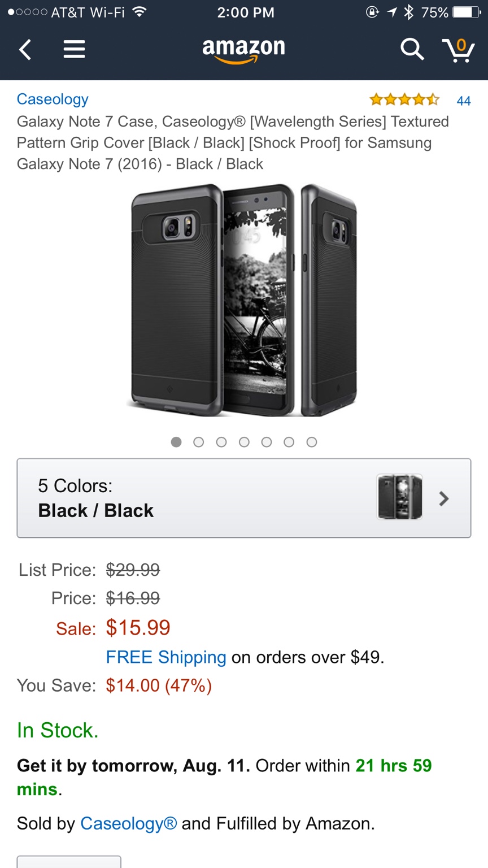The image size is (488, 868).
Task: Tap the FREE Shipping link
Action: (x=166, y=657)
